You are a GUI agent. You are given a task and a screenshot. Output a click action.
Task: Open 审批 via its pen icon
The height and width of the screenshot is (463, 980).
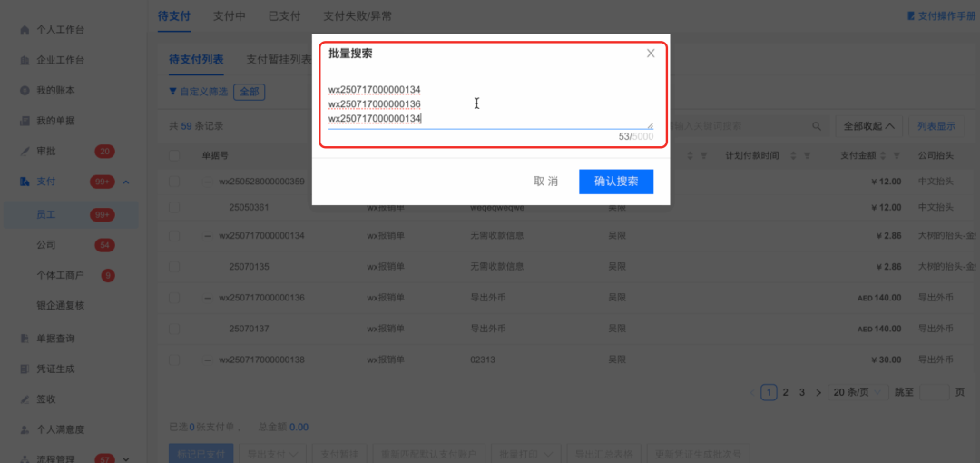point(25,151)
